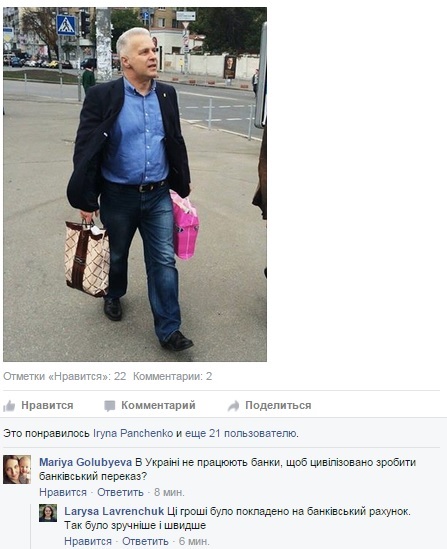Viewport: 447px width, 549px height.
Task: Click the comment speech bubble icon
Action: coord(110,406)
